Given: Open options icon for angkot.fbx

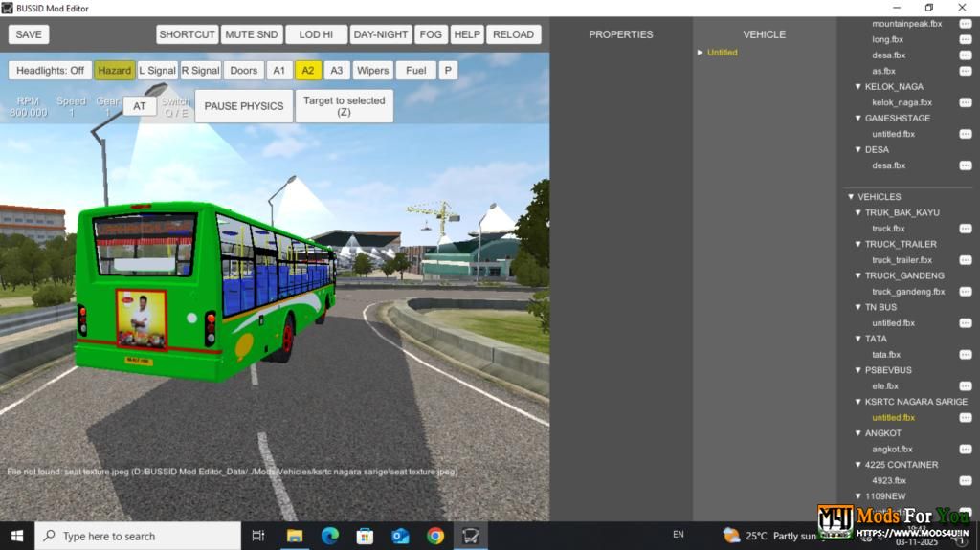Looking at the screenshot, I should pyautogui.click(x=966, y=450).
